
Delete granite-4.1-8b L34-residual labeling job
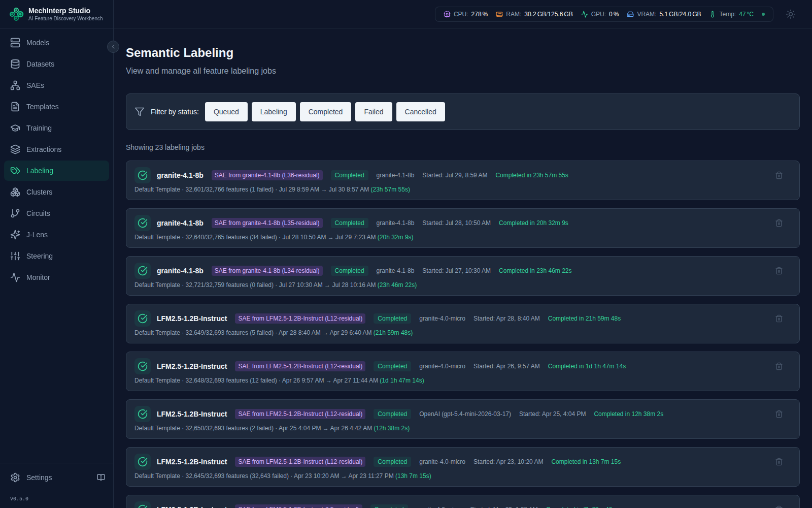[779, 271]
